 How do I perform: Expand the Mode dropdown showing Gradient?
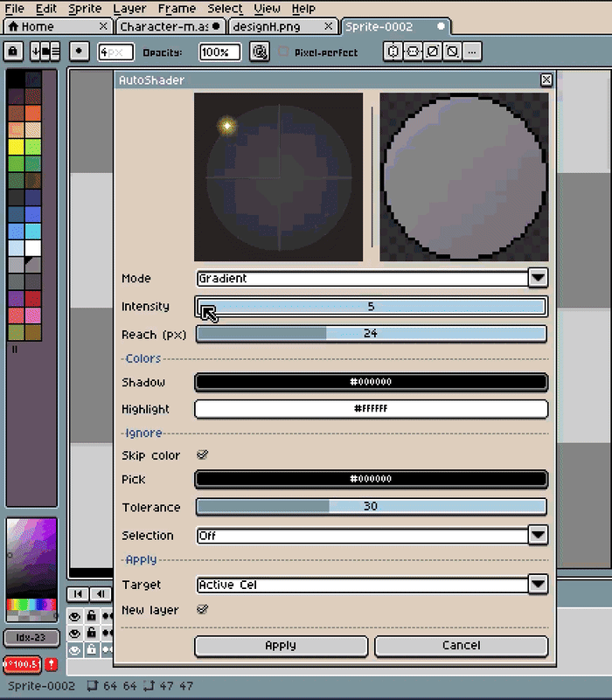pyautogui.click(x=372, y=278)
